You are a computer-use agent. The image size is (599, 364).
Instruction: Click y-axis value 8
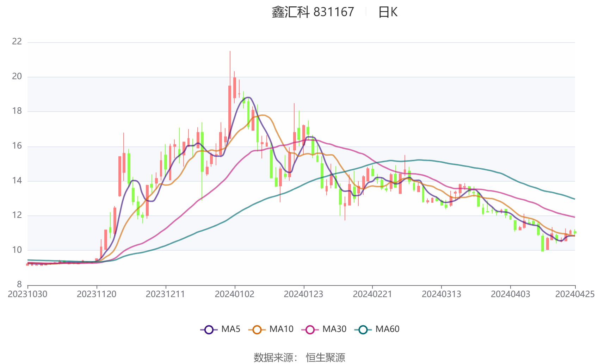19,284
